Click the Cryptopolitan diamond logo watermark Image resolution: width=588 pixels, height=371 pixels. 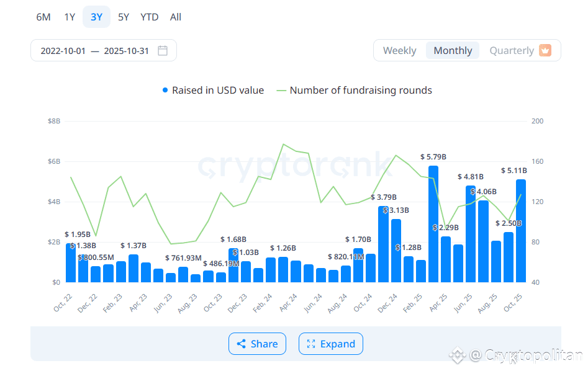tap(457, 355)
